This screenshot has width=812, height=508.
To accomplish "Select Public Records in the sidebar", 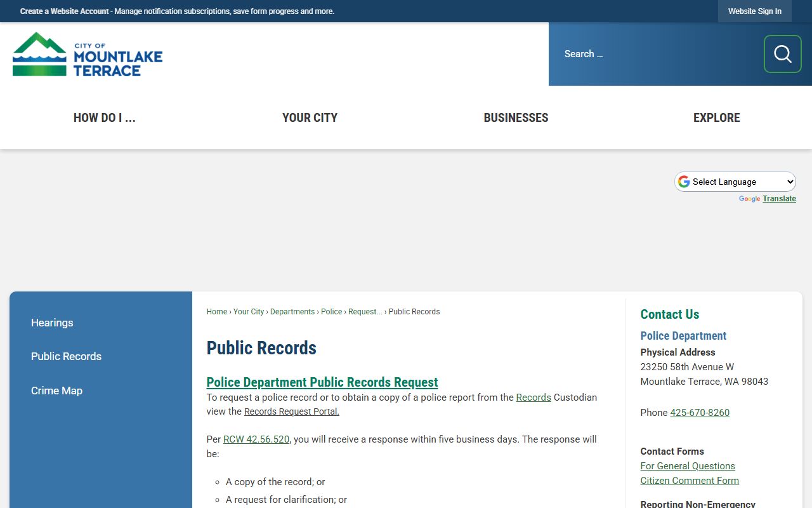I will pos(66,356).
